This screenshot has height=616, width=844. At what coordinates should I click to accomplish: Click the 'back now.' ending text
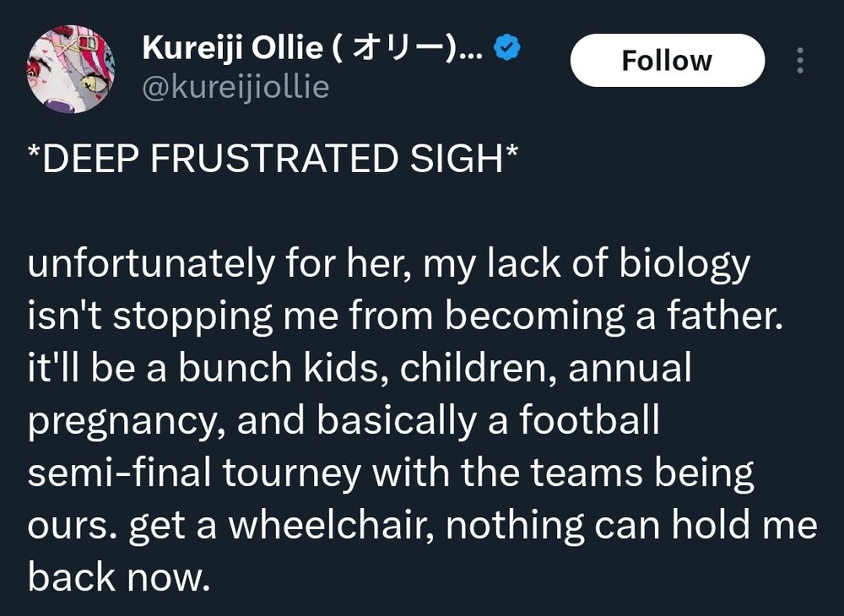coord(119,577)
